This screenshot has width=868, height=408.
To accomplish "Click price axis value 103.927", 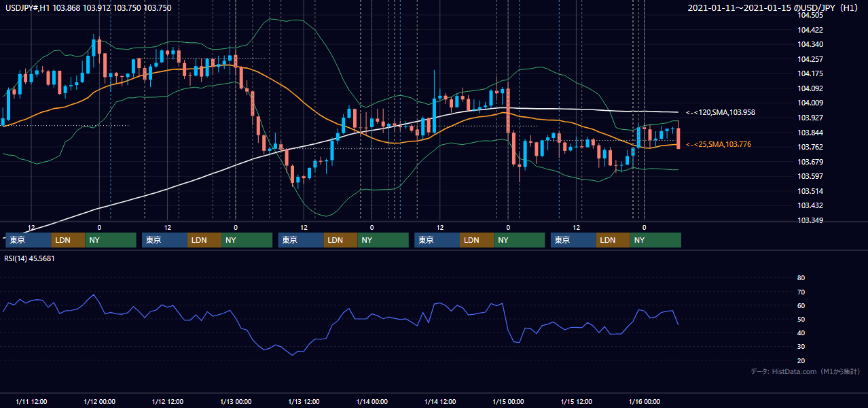I will (x=810, y=118).
